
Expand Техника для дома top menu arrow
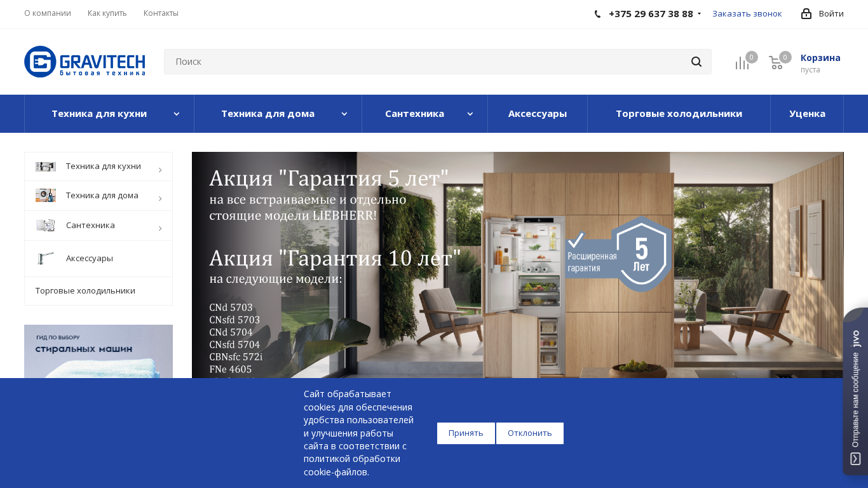(344, 114)
